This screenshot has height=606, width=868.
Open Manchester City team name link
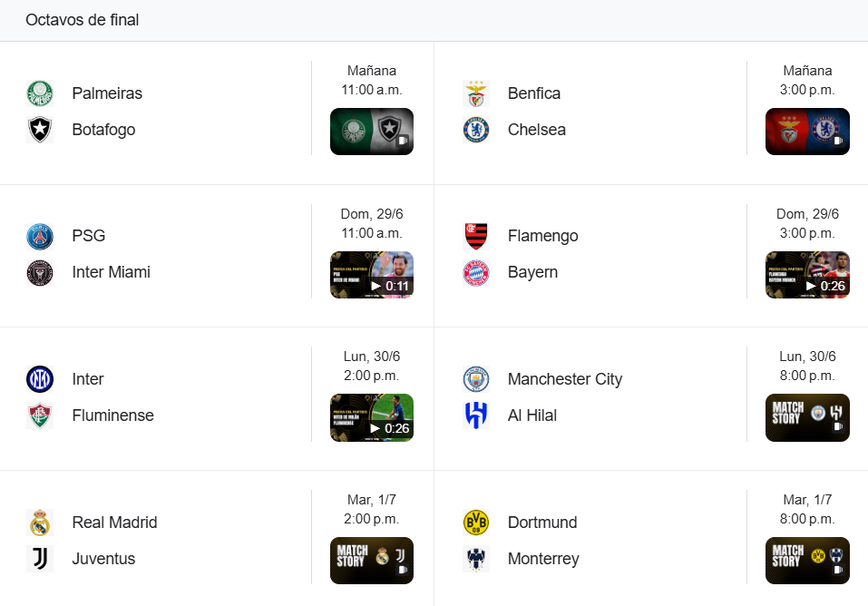click(565, 379)
